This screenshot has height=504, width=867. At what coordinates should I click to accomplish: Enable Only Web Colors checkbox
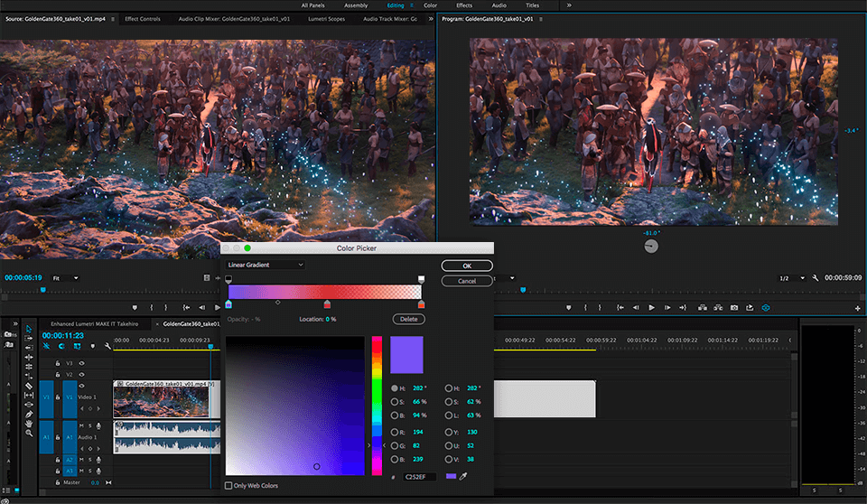coord(228,486)
